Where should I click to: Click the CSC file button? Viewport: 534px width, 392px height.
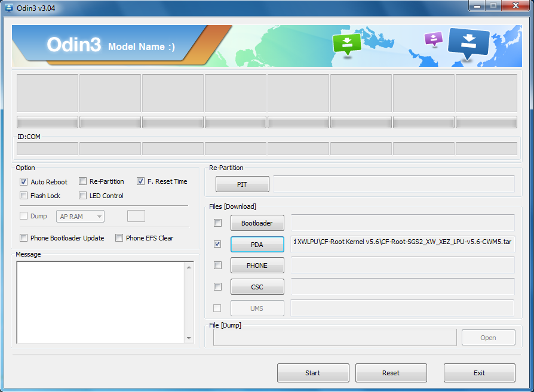pos(257,287)
